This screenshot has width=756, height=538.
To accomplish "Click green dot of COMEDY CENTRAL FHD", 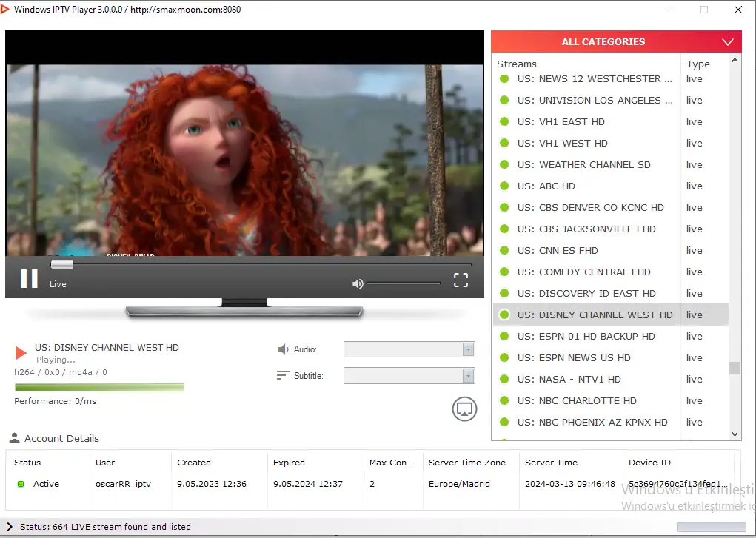I will [504, 272].
